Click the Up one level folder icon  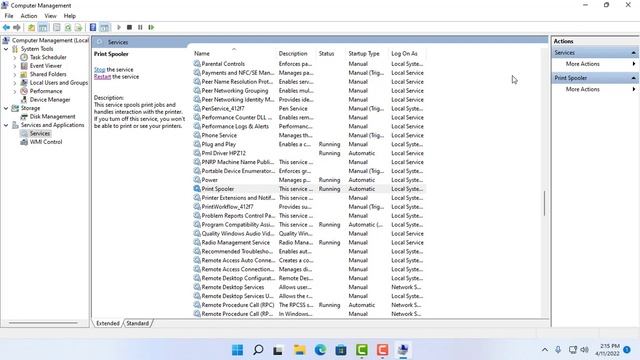pos(31,27)
